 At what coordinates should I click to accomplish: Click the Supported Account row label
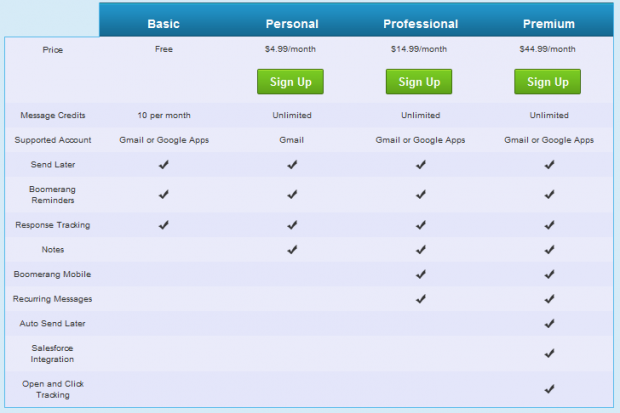click(x=53, y=140)
